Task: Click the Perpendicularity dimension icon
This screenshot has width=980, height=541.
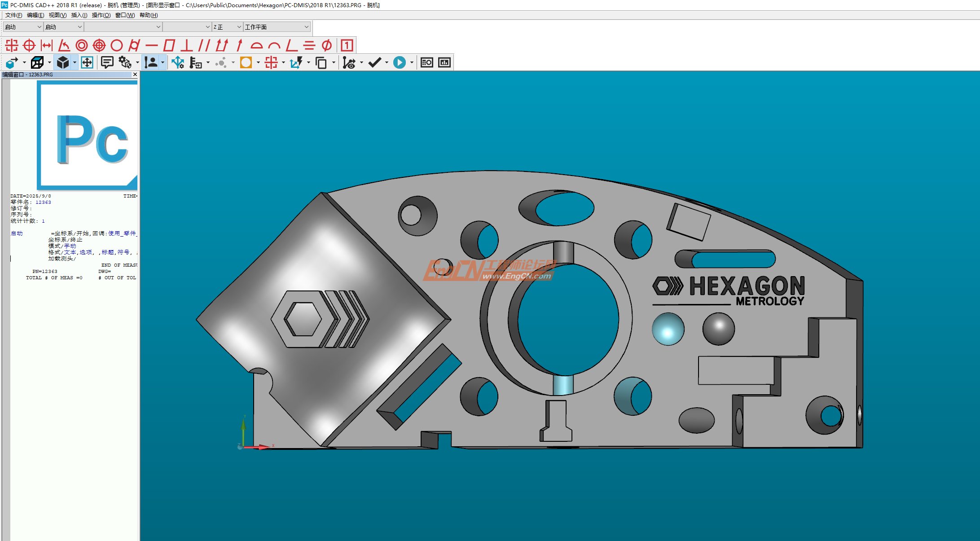Action: tap(187, 45)
